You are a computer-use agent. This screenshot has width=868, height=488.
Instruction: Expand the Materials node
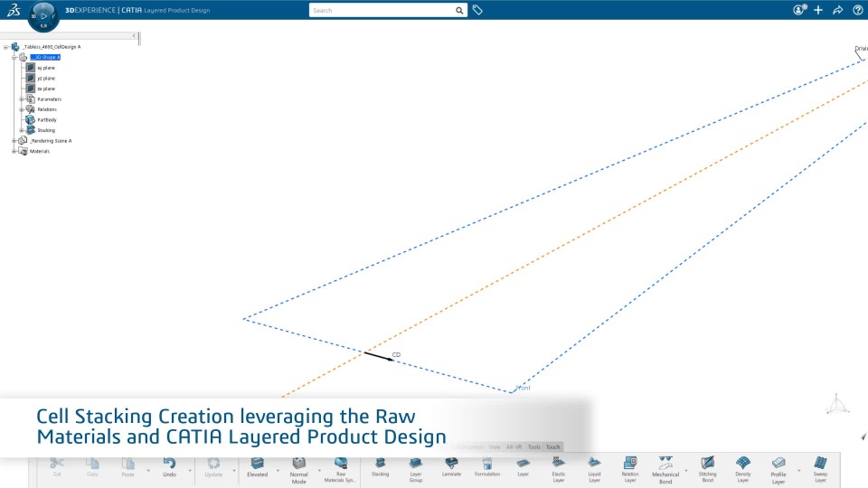point(14,151)
